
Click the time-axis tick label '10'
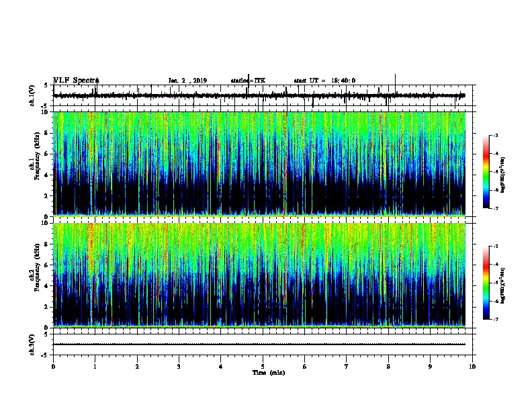click(472, 367)
